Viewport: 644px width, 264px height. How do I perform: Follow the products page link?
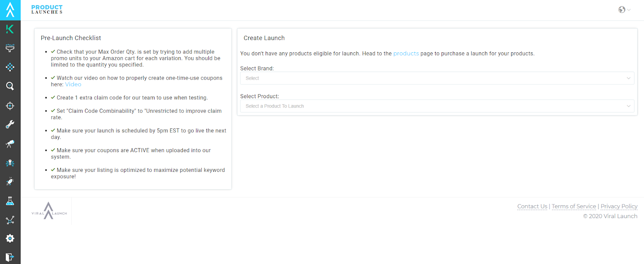point(406,54)
